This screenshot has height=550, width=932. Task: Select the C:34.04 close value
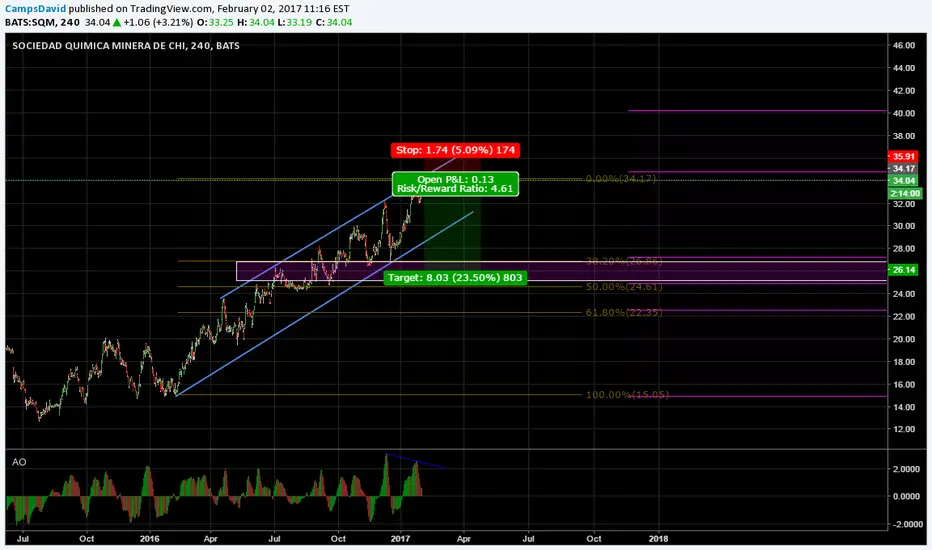[333, 23]
